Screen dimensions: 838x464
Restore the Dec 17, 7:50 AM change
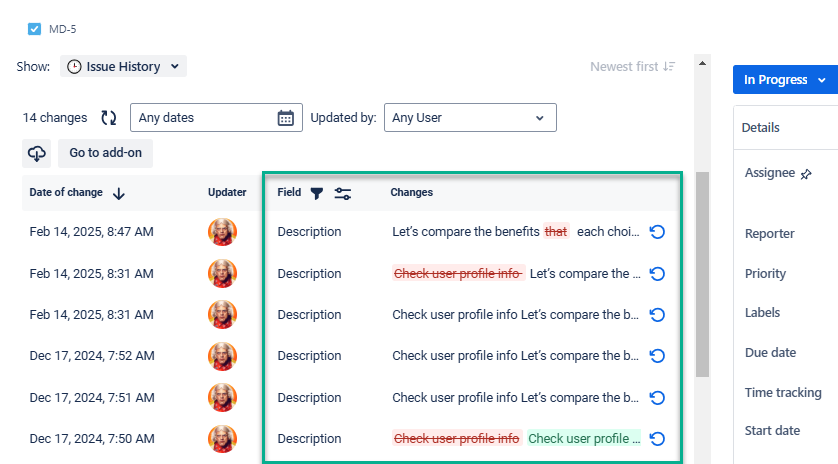pyautogui.click(x=657, y=439)
